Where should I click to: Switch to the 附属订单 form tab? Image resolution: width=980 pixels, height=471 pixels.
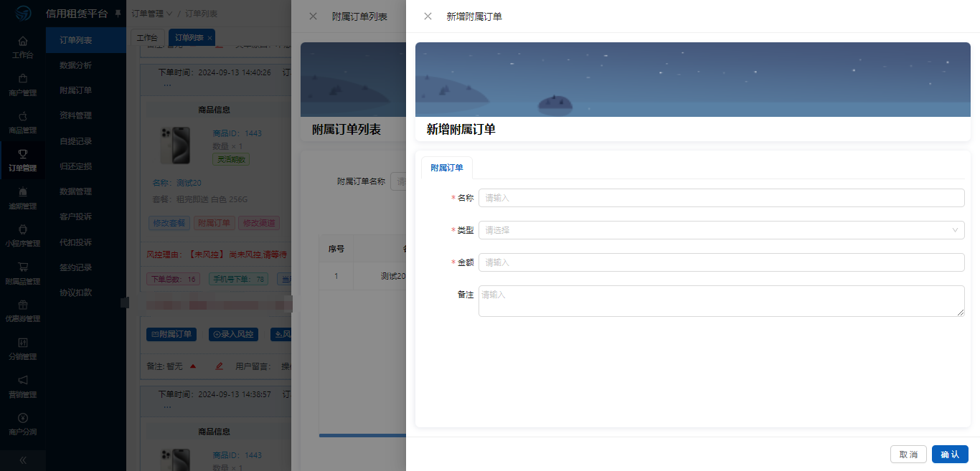click(446, 168)
